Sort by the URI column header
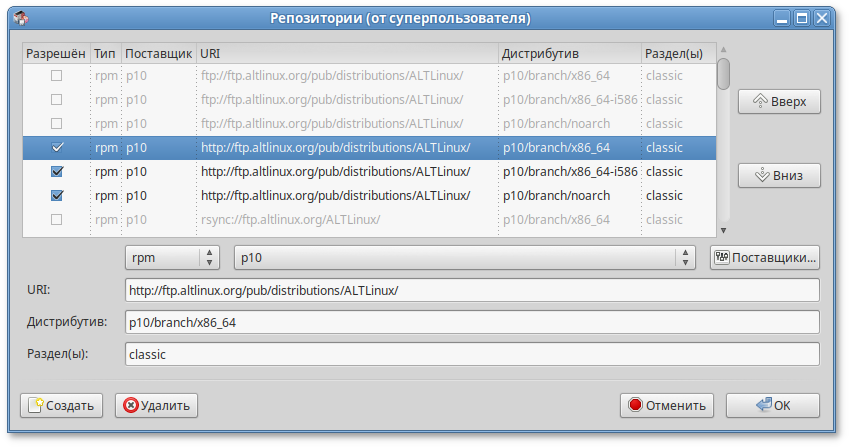The width and height of the screenshot is (849, 447). (x=346, y=52)
